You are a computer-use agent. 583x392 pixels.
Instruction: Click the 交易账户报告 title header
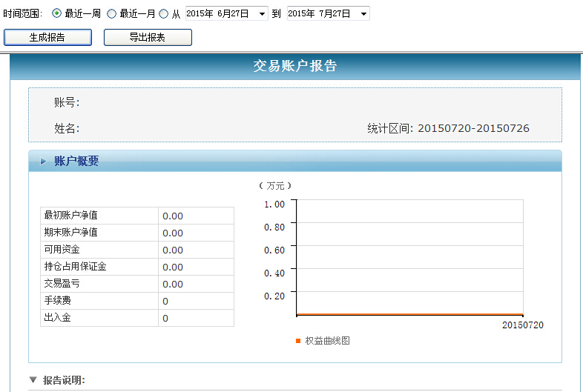[x=294, y=67]
